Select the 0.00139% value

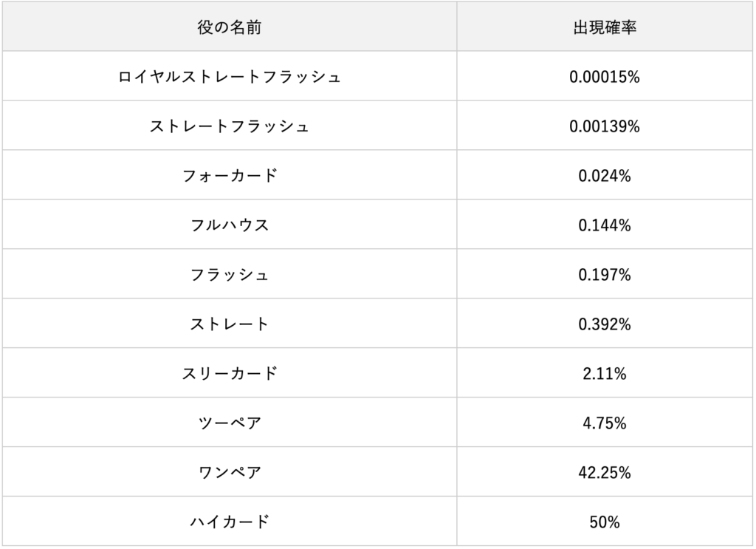pos(605,126)
